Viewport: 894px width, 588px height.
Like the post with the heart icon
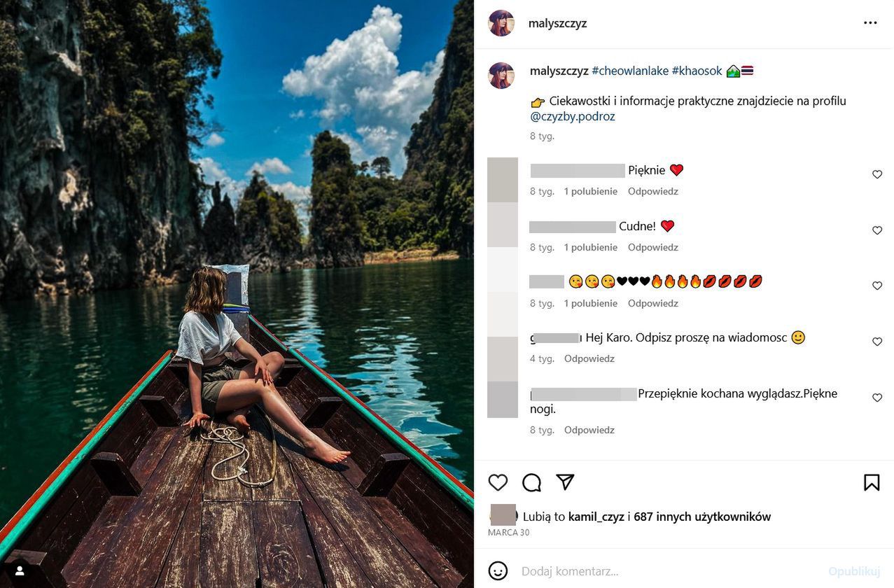(x=498, y=482)
